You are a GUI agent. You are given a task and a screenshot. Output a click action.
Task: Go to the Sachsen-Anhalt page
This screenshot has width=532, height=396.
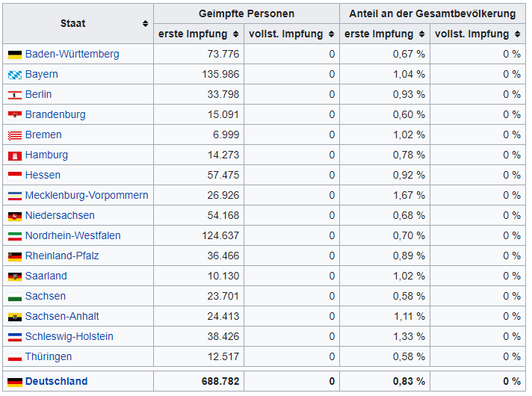[x=62, y=317]
